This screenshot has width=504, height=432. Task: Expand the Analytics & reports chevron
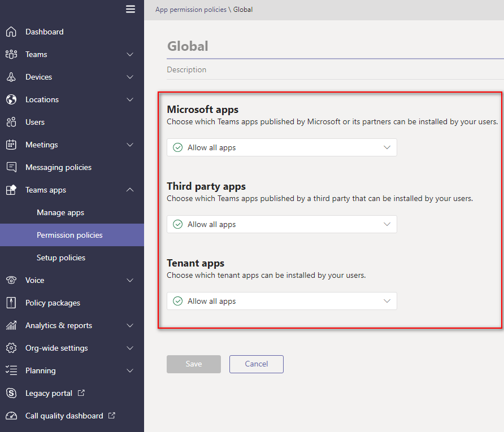click(130, 325)
